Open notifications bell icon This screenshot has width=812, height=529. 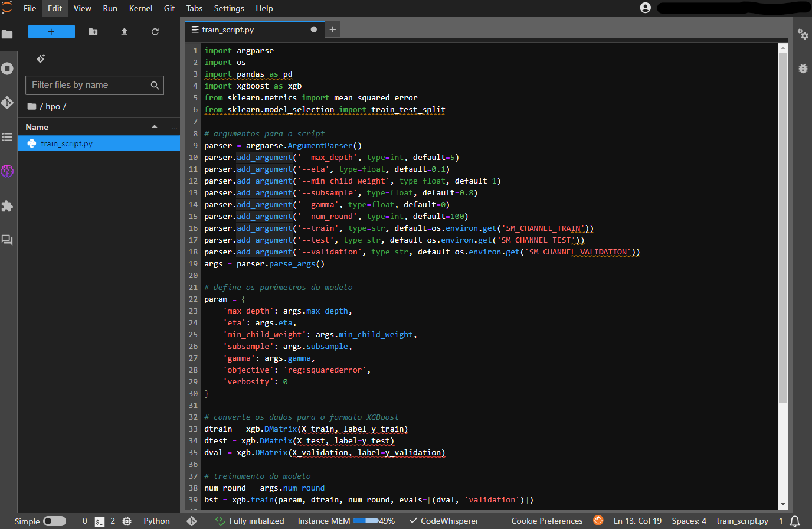(x=795, y=521)
